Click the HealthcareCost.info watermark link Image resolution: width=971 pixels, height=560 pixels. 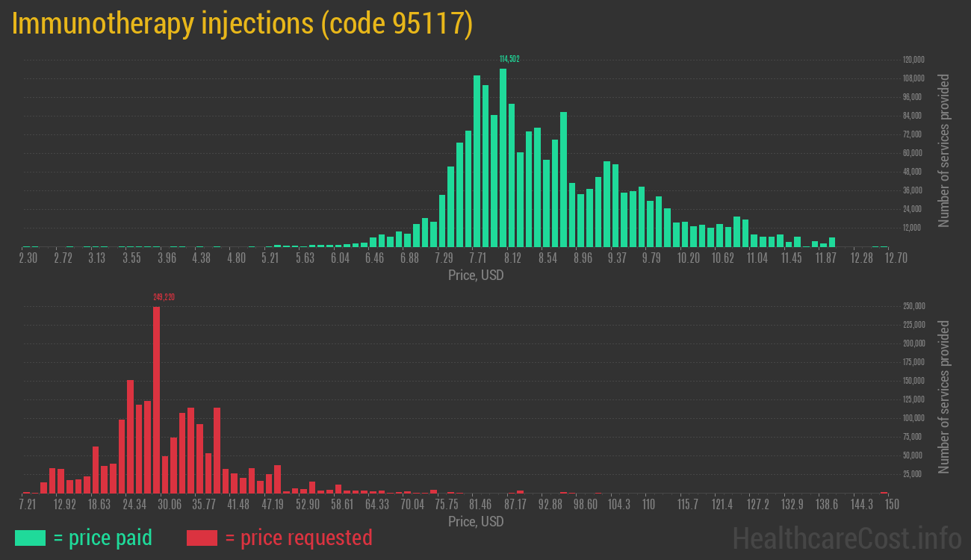pyautogui.click(x=846, y=538)
